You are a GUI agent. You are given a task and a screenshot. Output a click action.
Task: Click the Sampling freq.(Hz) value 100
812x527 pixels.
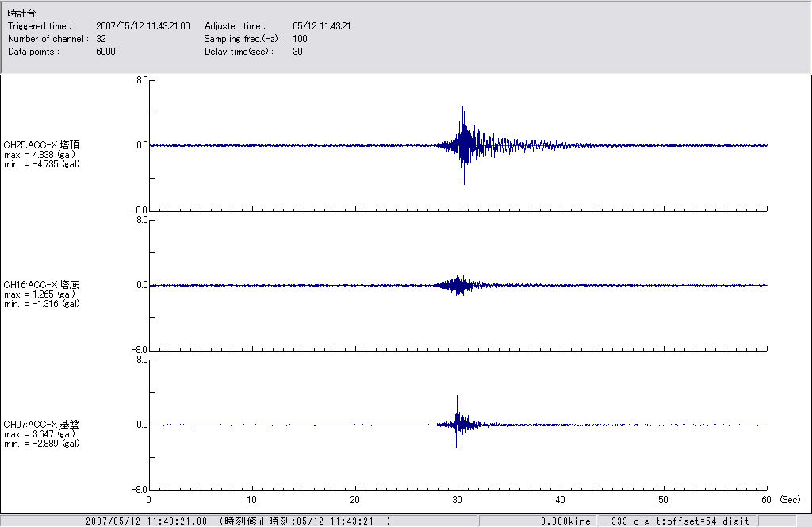300,39
